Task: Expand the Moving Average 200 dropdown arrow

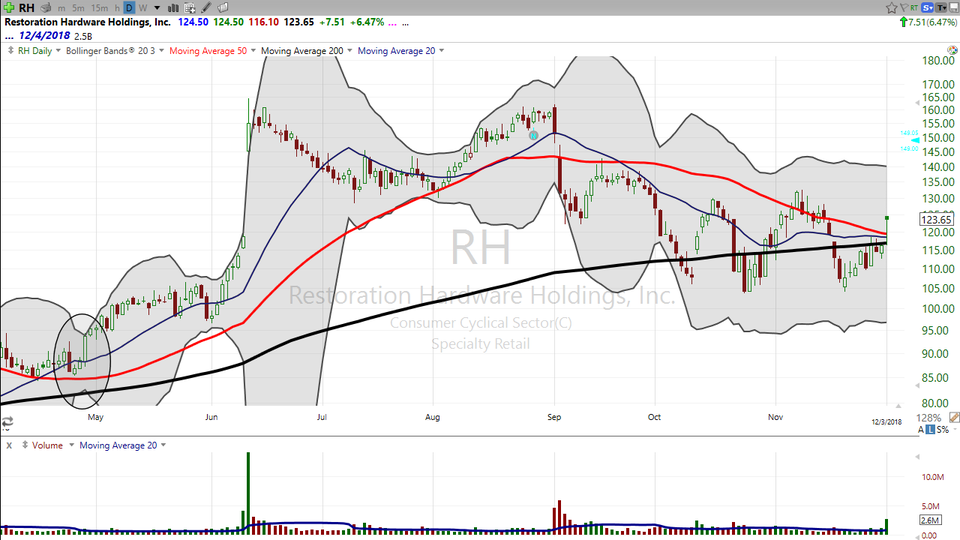Action: (350, 50)
